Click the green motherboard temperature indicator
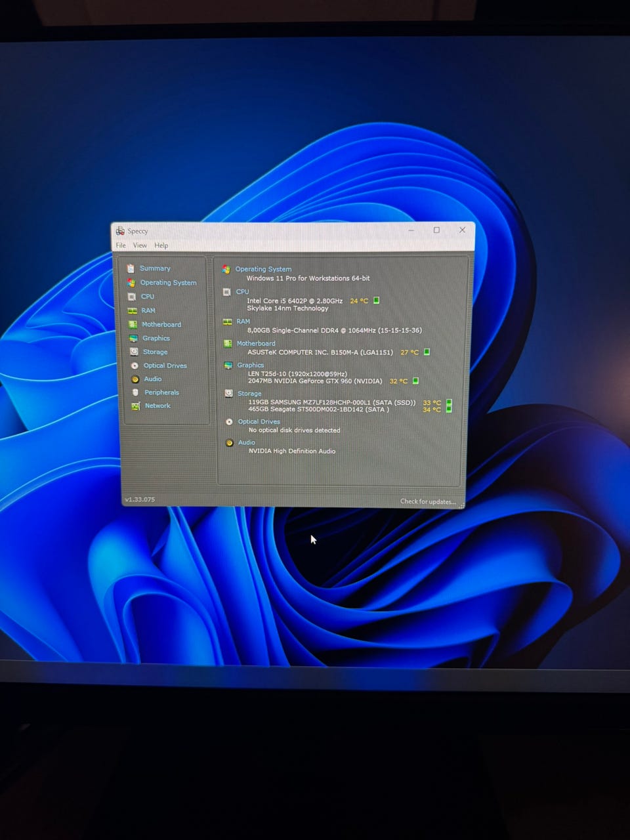Screen dimensions: 630x840 (x=427, y=352)
